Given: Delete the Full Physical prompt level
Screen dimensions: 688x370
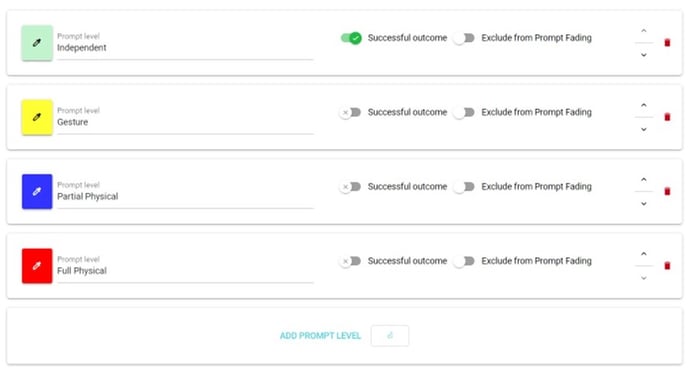Looking at the screenshot, I should pos(667,266).
